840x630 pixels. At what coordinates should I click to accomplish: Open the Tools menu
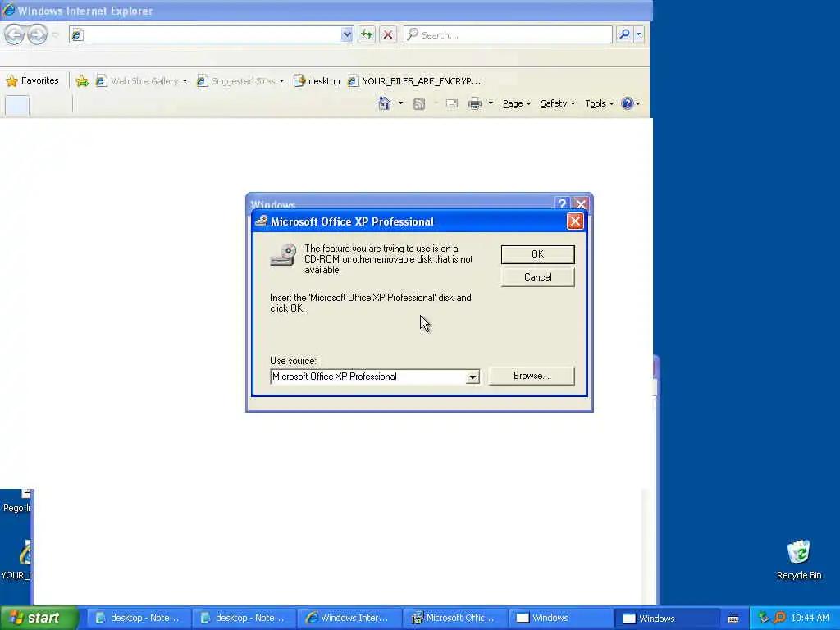(599, 103)
